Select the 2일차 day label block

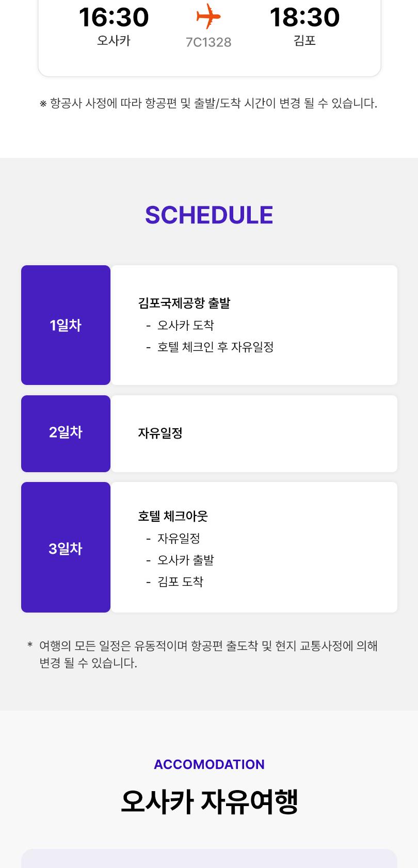click(66, 433)
